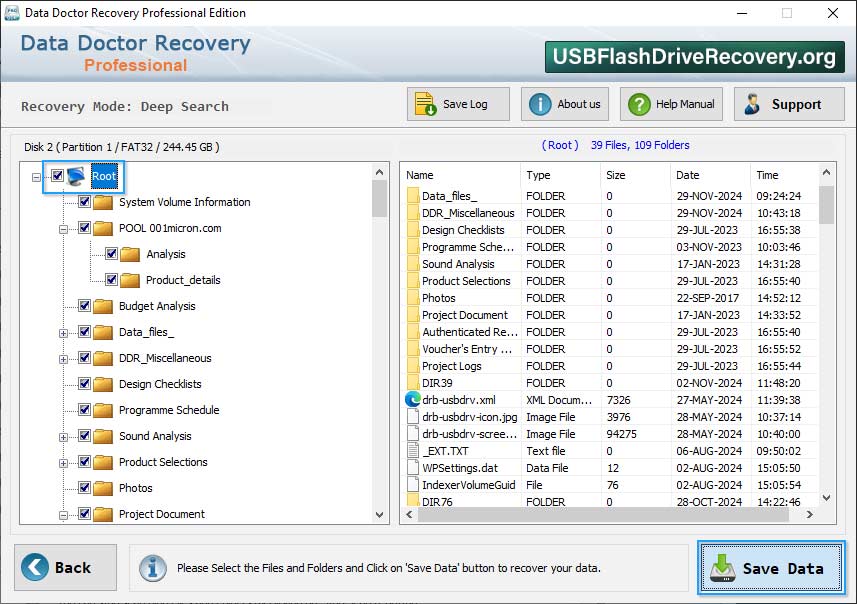Open the Support button
Image resolution: width=857 pixels, height=604 pixels.
(789, 104)
